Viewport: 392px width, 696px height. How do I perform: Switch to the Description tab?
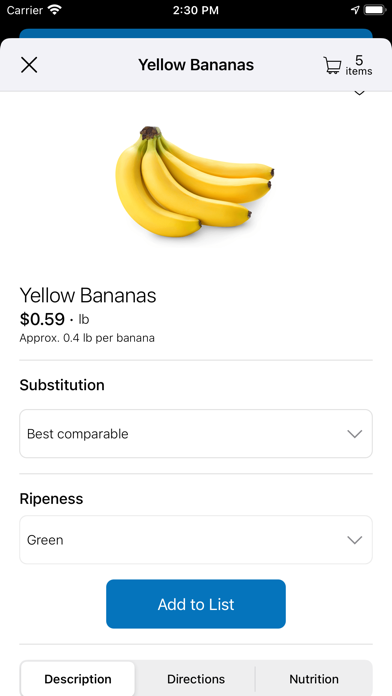(78, 679)
